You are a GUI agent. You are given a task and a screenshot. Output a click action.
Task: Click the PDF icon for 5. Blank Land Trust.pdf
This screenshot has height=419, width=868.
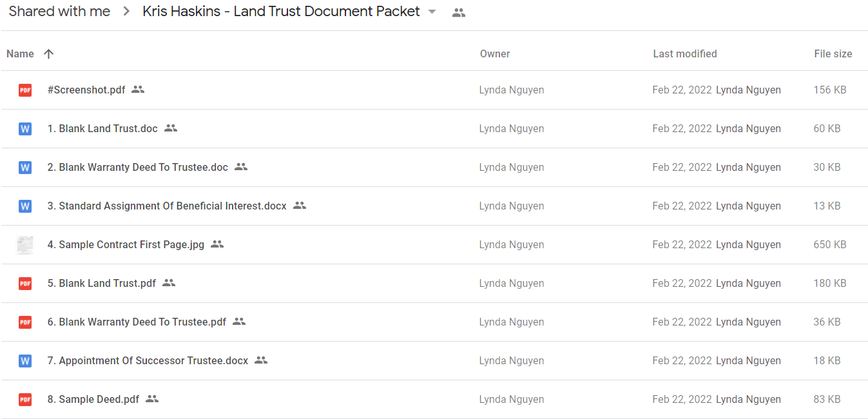click(25, 284)
